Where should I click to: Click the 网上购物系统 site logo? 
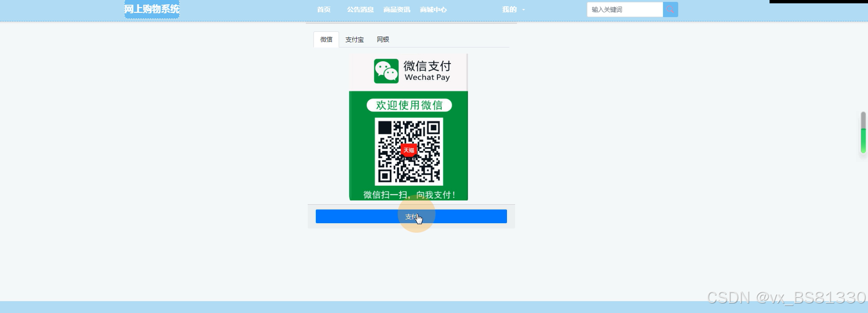[152, 9]
